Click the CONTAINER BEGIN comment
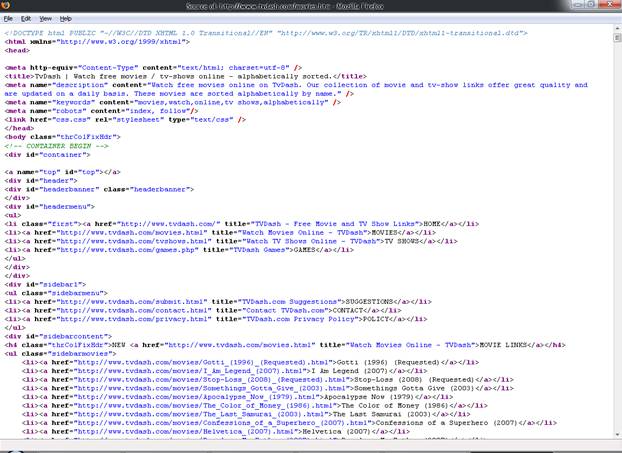The width and height of the screenshot is (622, 453). coord(56,146)
